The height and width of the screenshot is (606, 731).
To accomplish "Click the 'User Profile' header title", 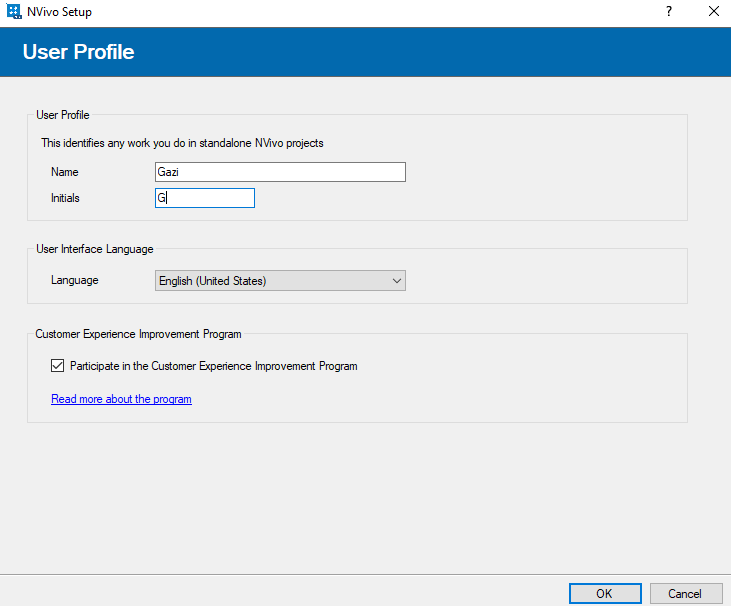I will click(x=78, y=52).
